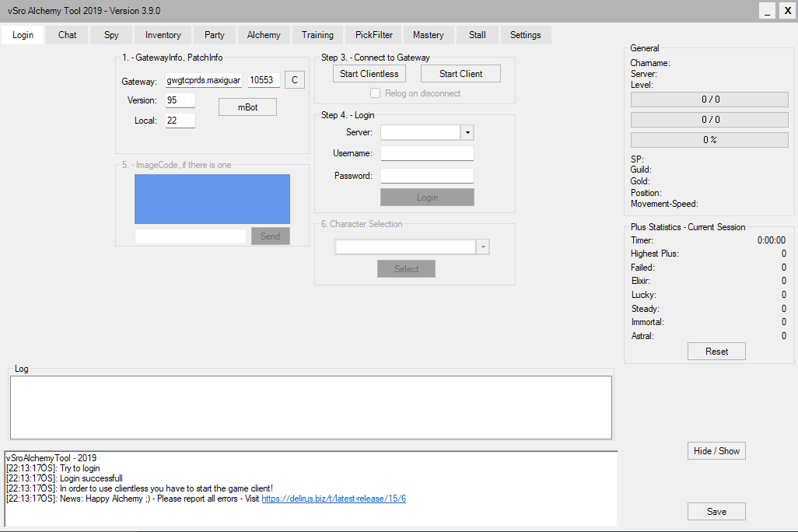Click the 'Highest Plus:' label
This screenshot has height=532, width=798.
tap(654, 254)
